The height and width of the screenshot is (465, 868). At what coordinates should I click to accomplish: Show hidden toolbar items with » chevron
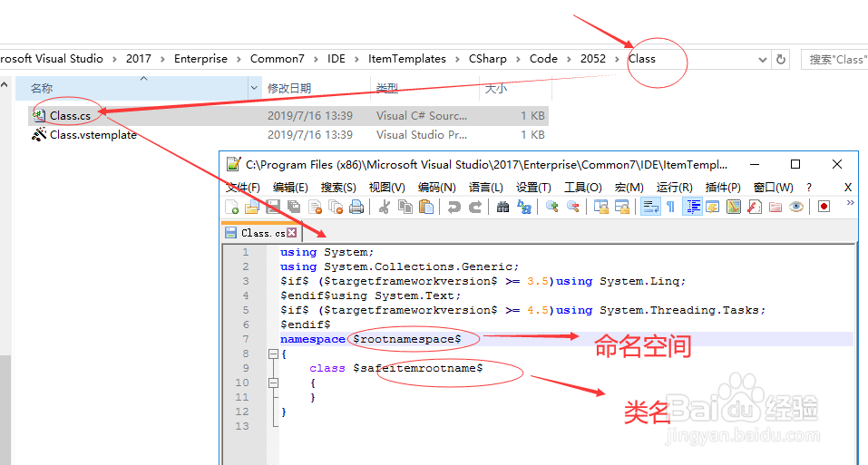(850, 203)
